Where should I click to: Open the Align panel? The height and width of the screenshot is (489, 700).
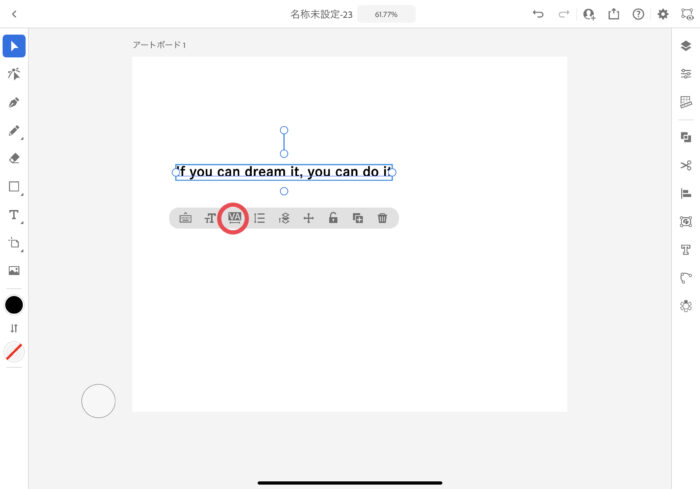point(686,193)
